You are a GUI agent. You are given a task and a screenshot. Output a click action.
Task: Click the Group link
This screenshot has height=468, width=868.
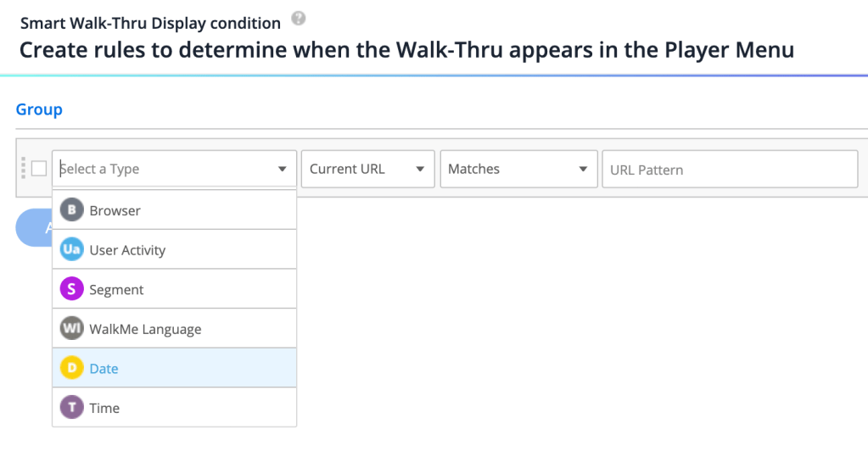39,109
